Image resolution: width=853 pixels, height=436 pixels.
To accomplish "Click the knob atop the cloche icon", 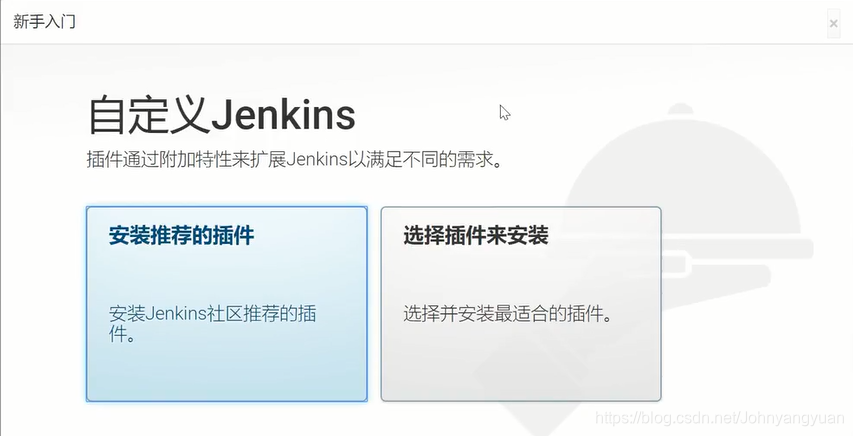I will click(x=681, y=109).
